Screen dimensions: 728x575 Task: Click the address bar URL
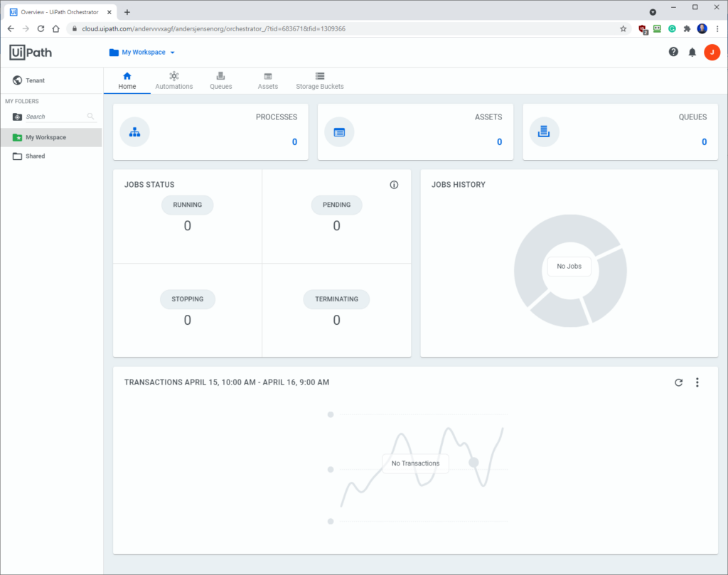click(x=213, y=28)
